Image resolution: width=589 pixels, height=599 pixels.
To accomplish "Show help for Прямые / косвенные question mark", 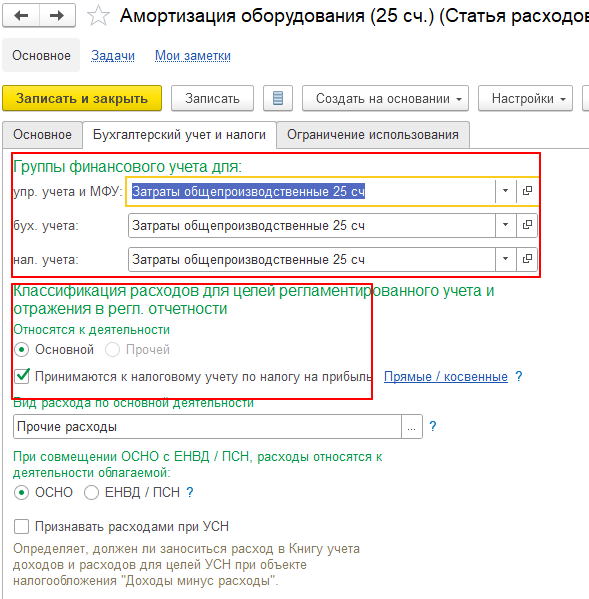I will [518, 376].
